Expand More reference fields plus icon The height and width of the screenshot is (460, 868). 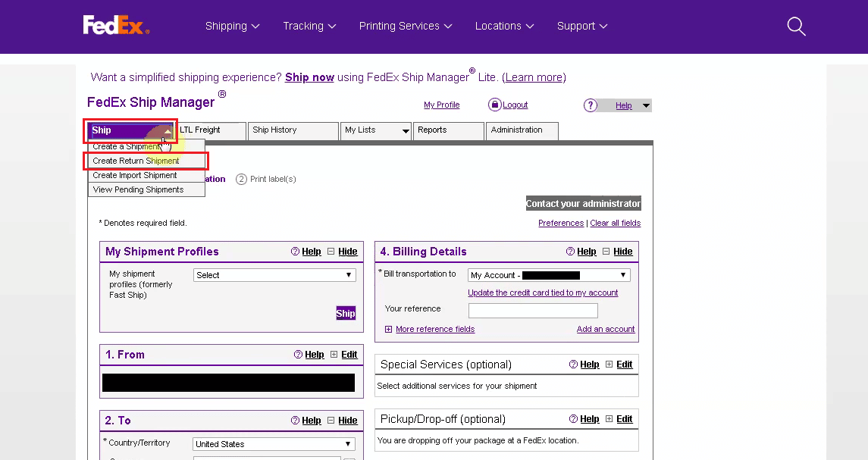389,330
